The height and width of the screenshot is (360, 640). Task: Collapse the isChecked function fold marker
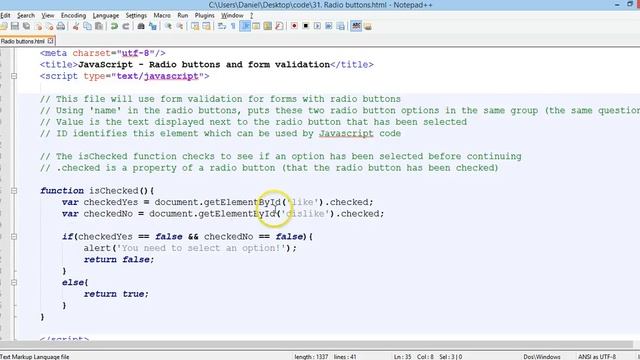(x=14, y=191)
